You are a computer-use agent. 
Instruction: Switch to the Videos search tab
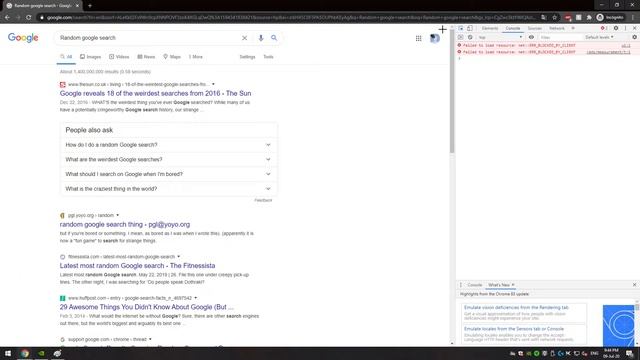119,57
